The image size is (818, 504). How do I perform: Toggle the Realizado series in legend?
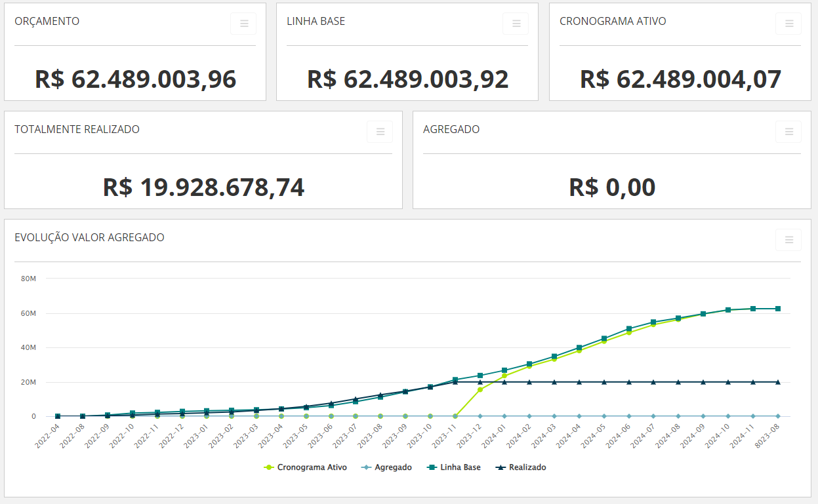(521, 467)
